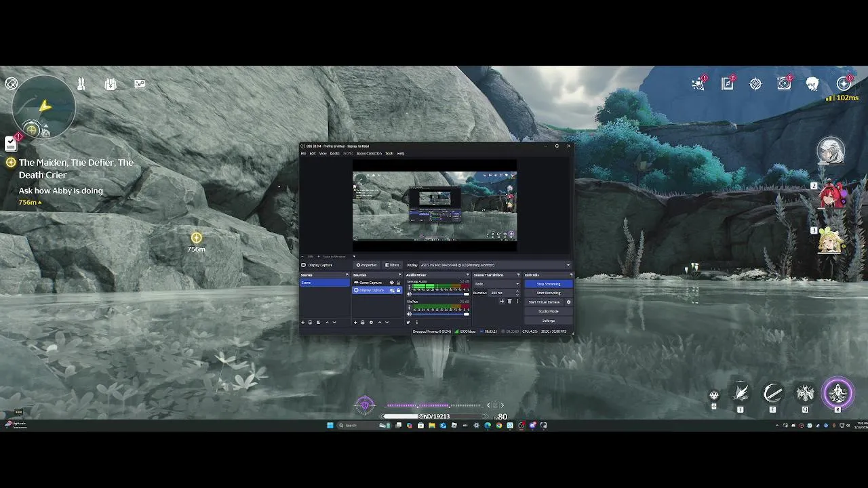
Task: Add a new scene with plus icon
Action: (x=302, y=322)
